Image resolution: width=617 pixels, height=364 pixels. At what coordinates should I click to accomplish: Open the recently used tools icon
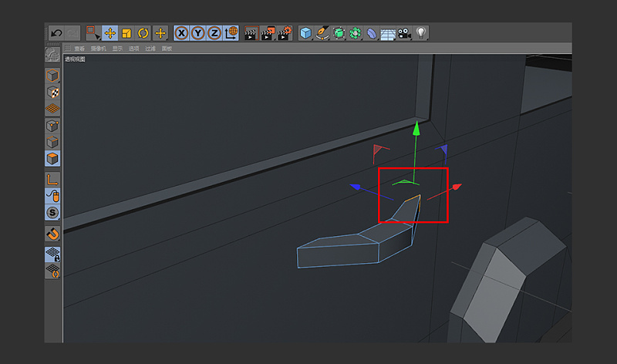coord(160,33)
